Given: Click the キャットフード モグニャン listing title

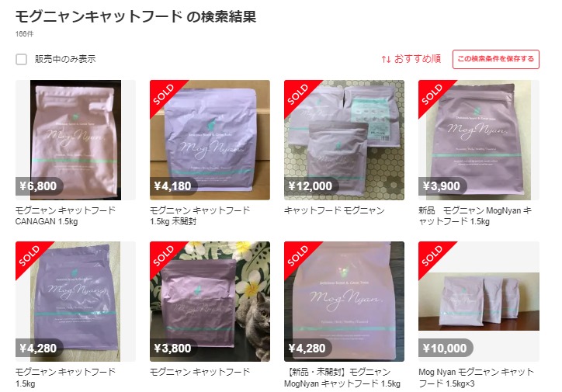Looking at the screenshot, I should point(334,210).
